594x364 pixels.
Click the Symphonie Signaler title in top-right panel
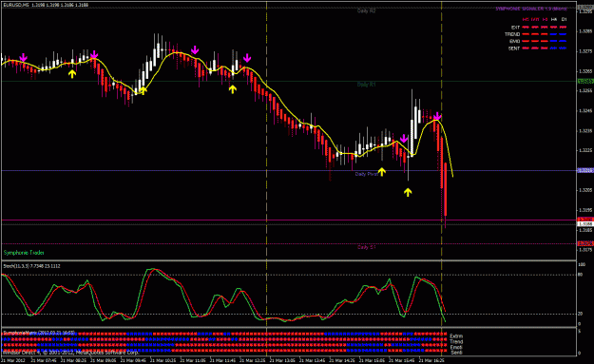click(x=531, y=9)
